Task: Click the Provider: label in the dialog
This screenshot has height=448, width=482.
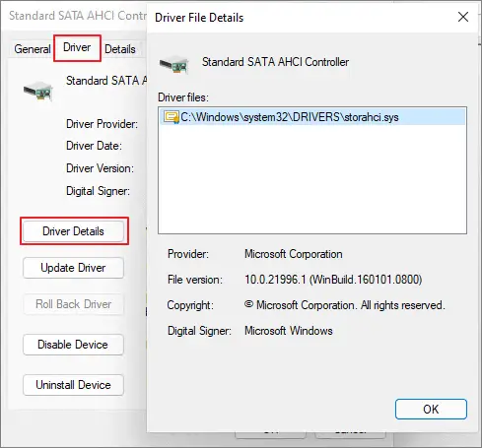Action: tap(188, 254)
